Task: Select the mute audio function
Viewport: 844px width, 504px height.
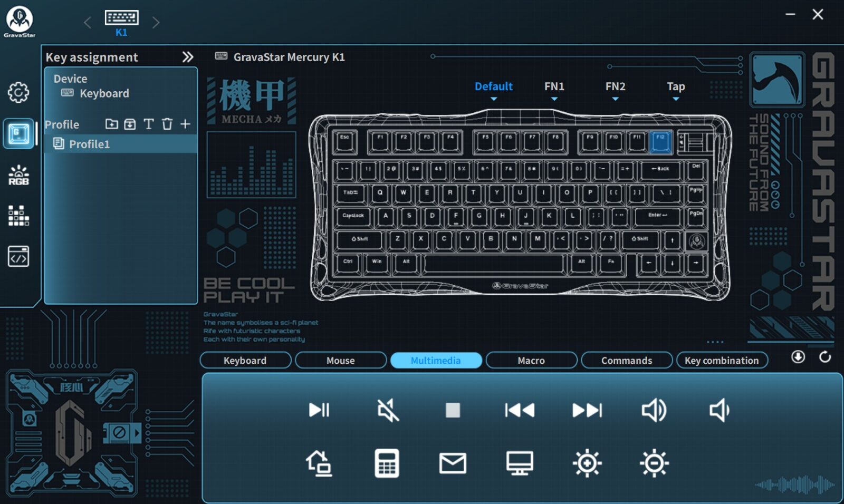Action: [x=388, y=410]
